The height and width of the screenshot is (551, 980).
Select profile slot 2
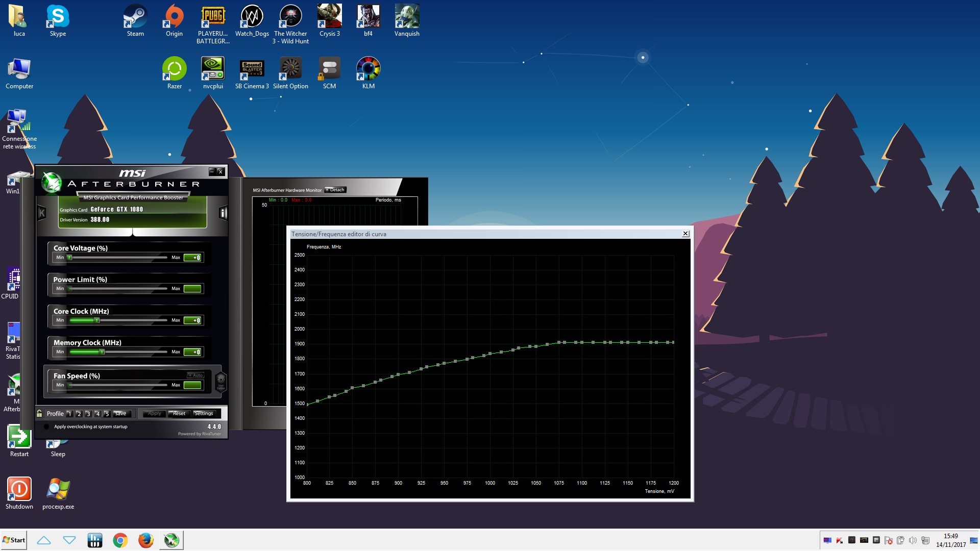79,414
